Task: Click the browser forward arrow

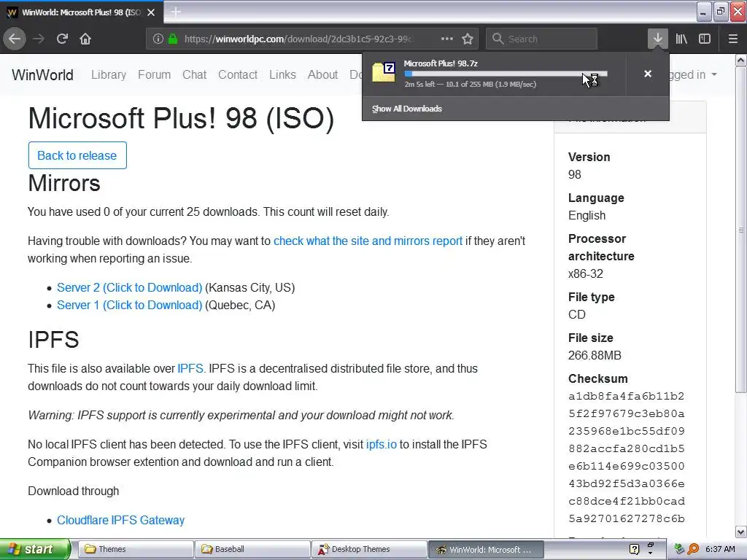Action: (x=39, y=39)
